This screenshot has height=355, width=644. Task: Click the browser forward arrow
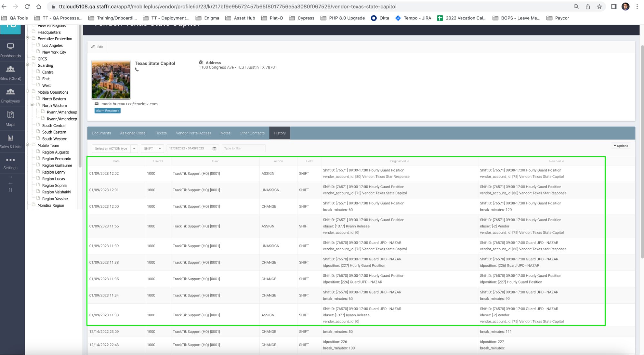tap(15, 6)
